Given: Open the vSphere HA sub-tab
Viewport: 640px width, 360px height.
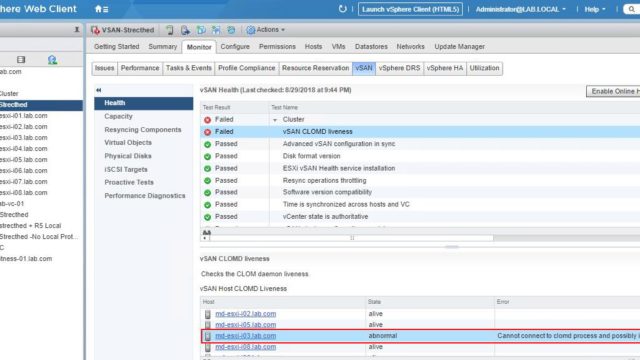Looking at the screenshot, I should (x=445, y=68).
